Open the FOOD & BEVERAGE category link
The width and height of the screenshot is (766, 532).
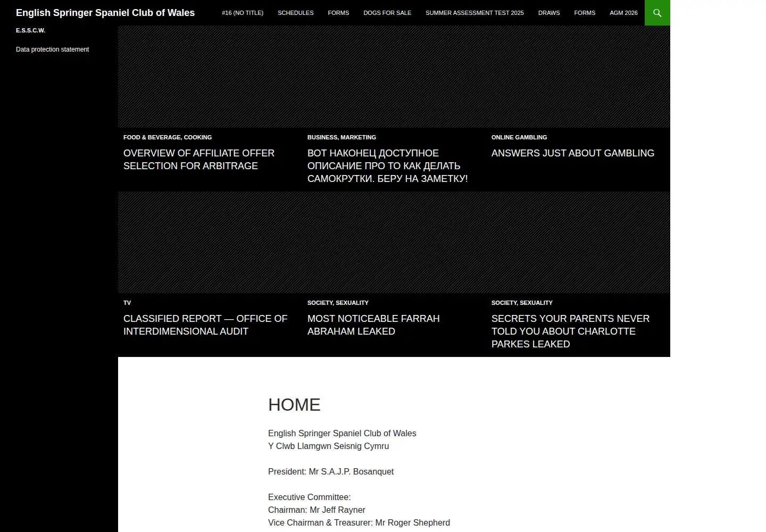click(x=152, y=137)
